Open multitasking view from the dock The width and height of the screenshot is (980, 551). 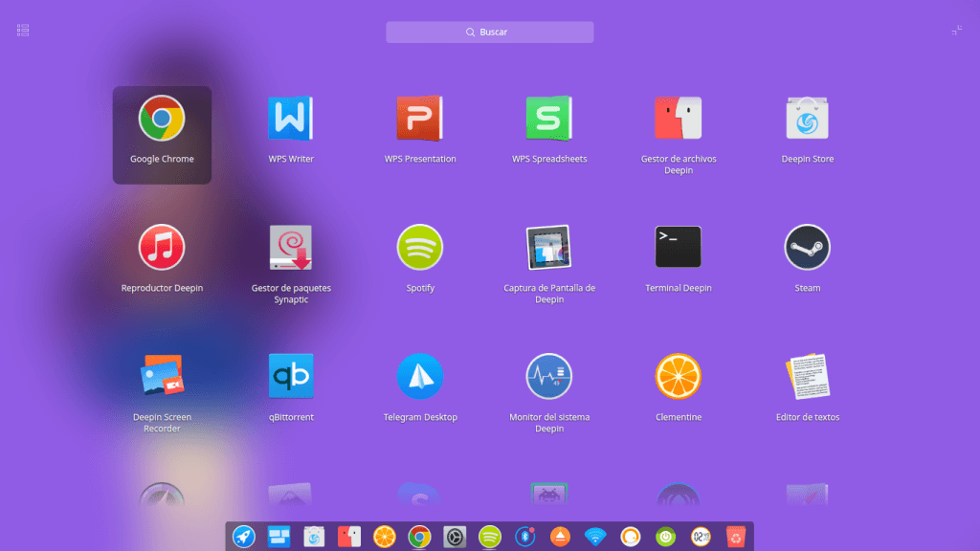coord(278,537)
